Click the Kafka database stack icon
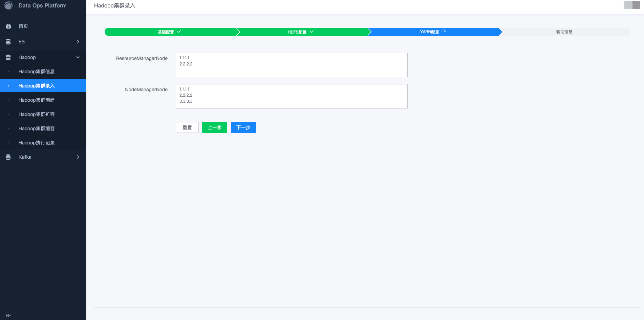Viewport: 644px width, 320px height. pos(8,157)
